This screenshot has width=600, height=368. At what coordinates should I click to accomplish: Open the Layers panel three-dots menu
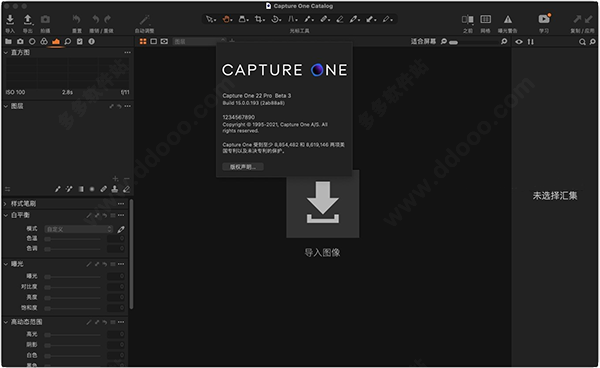point(127,106)
